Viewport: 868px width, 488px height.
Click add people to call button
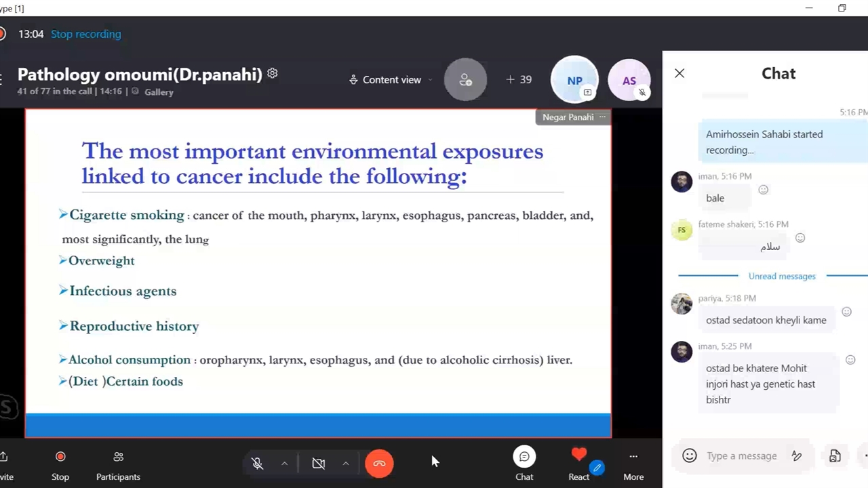[x=465, y=80]
